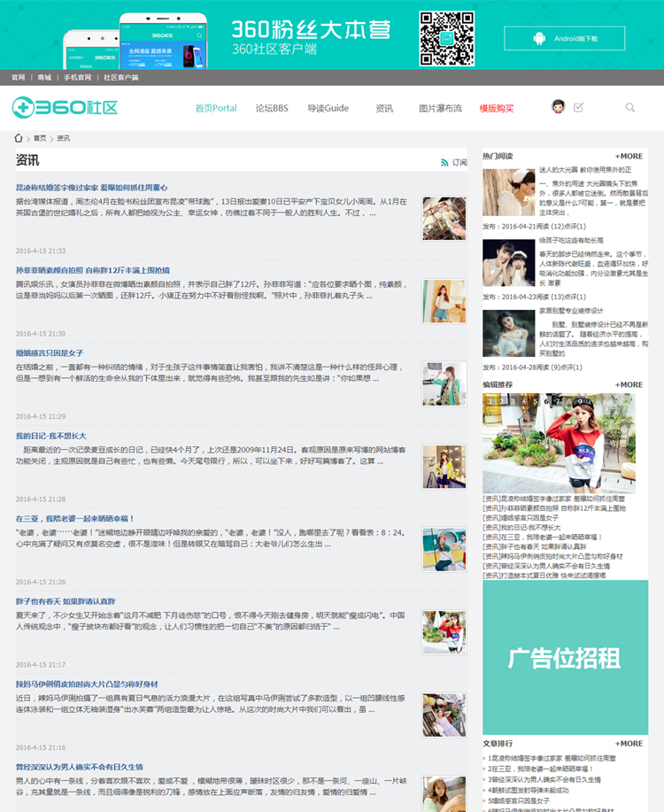Open the search magnifier icon
This screenshot has height=812, width=664.
[630, 108]
